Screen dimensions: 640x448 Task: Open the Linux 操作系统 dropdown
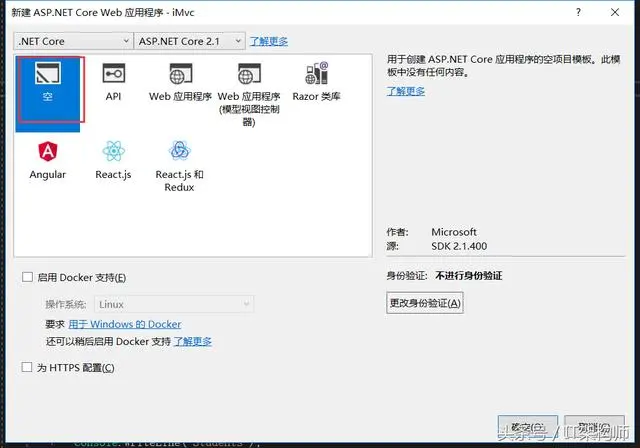coord(174,304)
